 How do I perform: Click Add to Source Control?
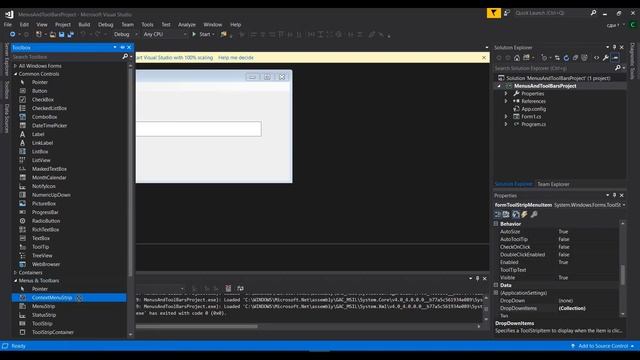pyautogui.click(x=603, y=346)
